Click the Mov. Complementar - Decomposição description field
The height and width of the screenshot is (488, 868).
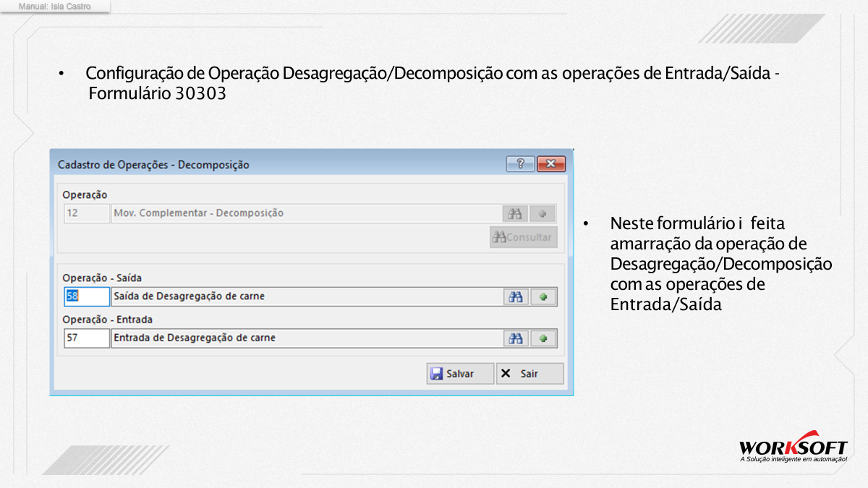(306, 213)
